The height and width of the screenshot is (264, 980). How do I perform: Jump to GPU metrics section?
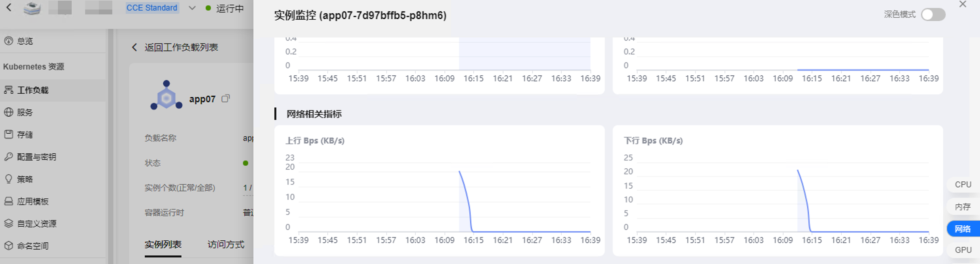[963, 250]
